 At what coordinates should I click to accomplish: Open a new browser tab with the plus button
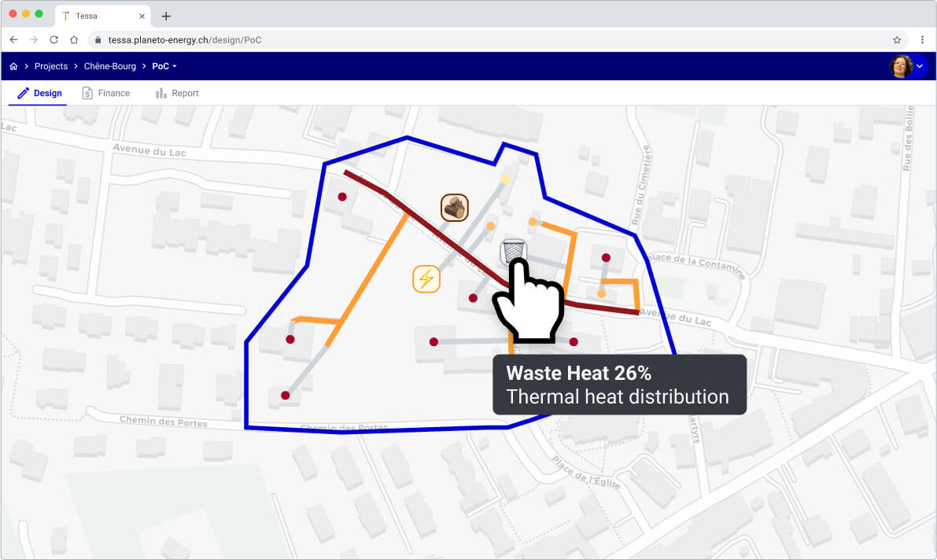click(165, 16)
